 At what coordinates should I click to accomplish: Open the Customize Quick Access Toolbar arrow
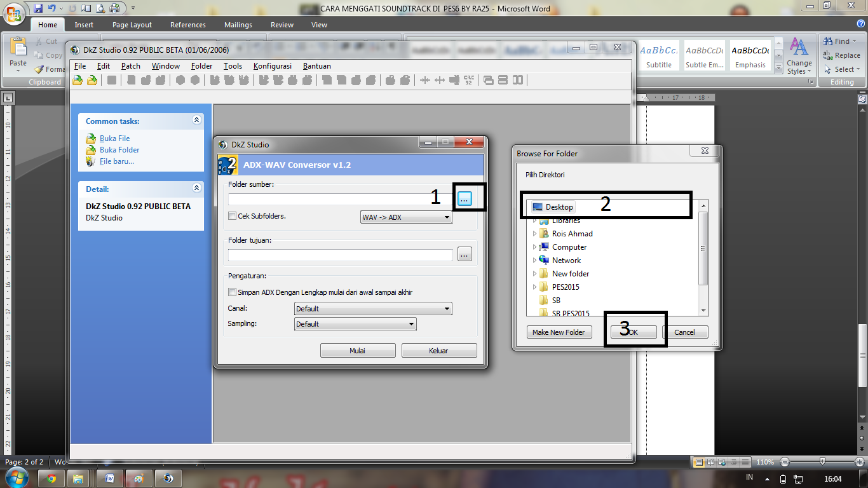133,8
